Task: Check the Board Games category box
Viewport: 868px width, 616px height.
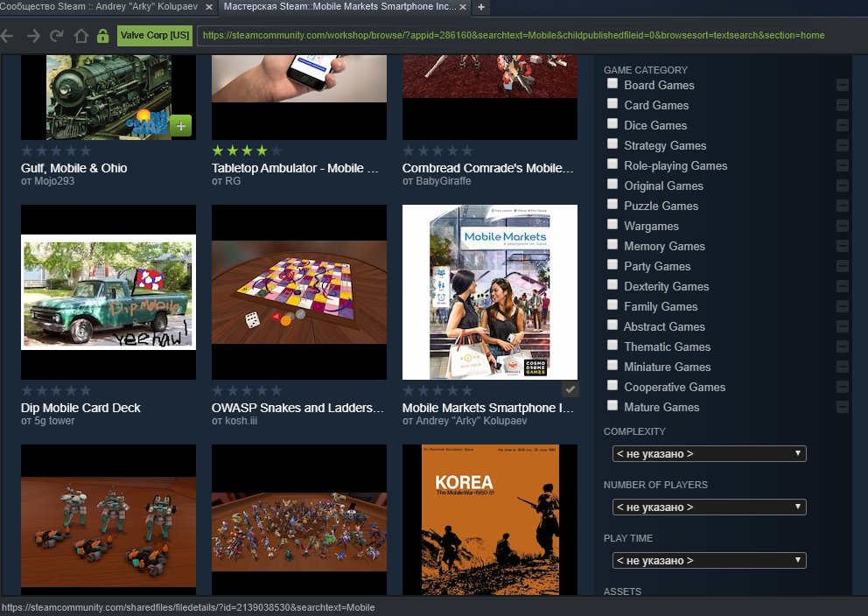Action: point(612,84)
